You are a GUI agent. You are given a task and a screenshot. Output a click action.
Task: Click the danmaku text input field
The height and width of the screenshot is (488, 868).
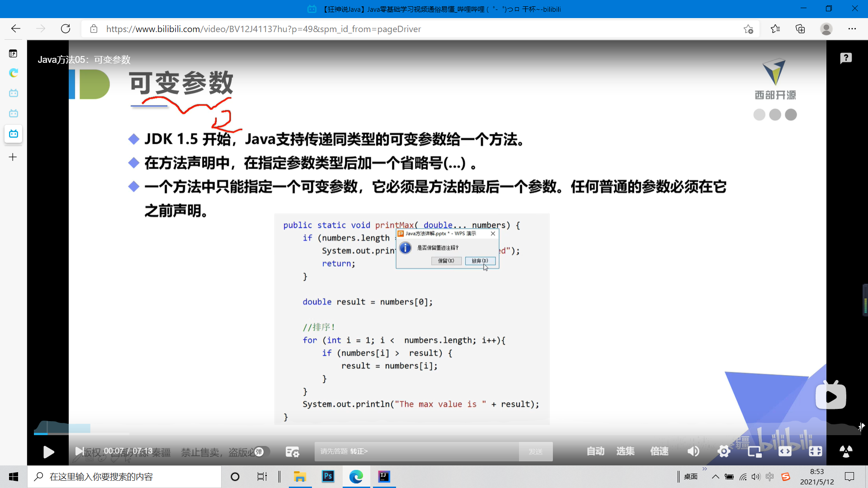[434, 451]
